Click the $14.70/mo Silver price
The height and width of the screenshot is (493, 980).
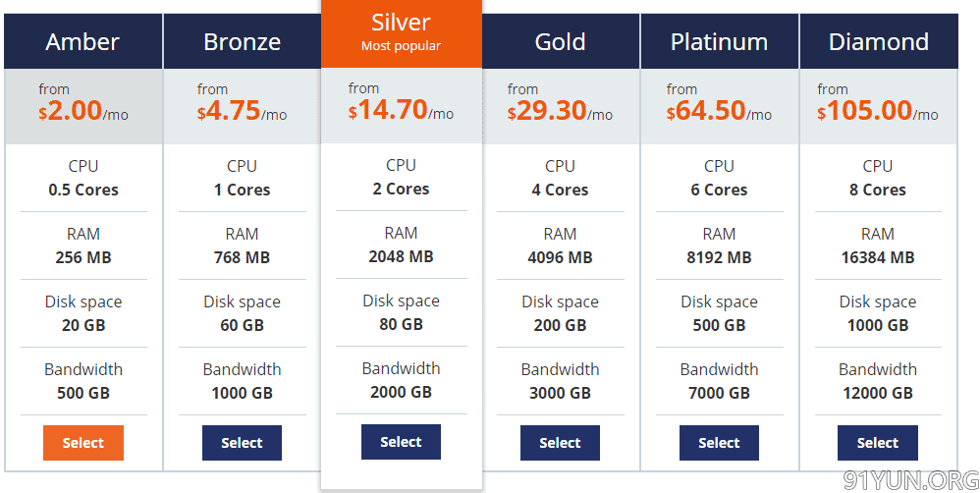401,110
